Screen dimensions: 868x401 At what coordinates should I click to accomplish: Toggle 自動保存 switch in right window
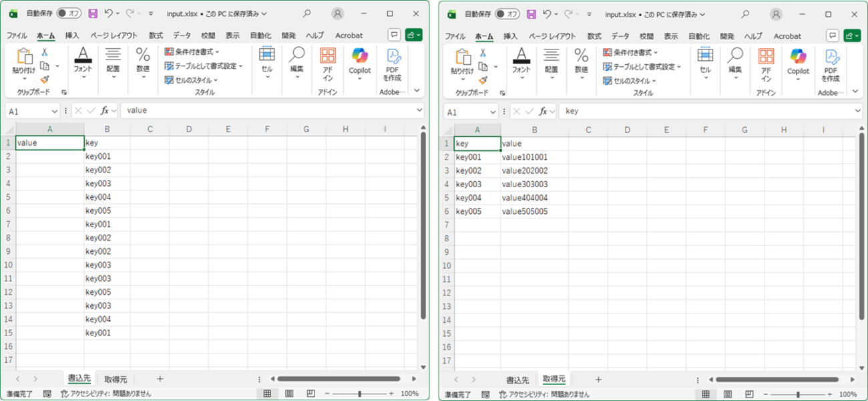(507, 13)
